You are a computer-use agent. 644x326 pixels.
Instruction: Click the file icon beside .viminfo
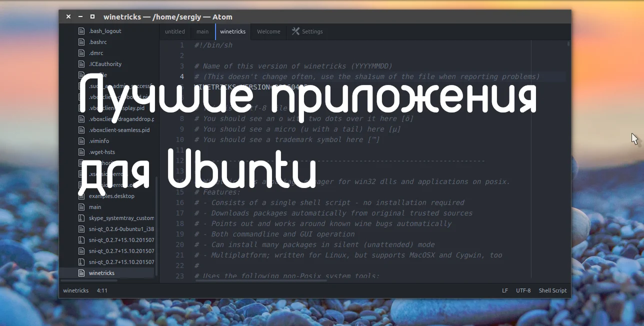[81, 141]
